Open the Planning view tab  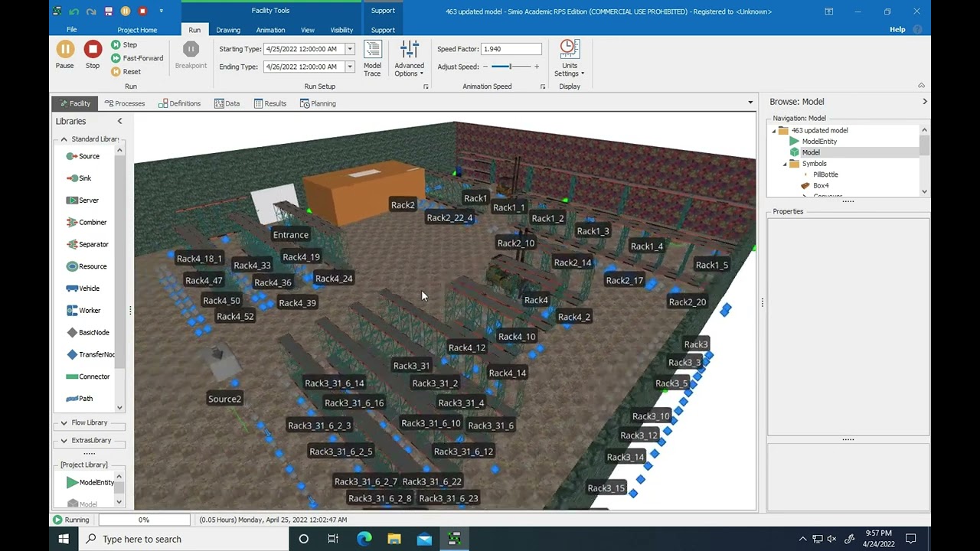[318, 103]
